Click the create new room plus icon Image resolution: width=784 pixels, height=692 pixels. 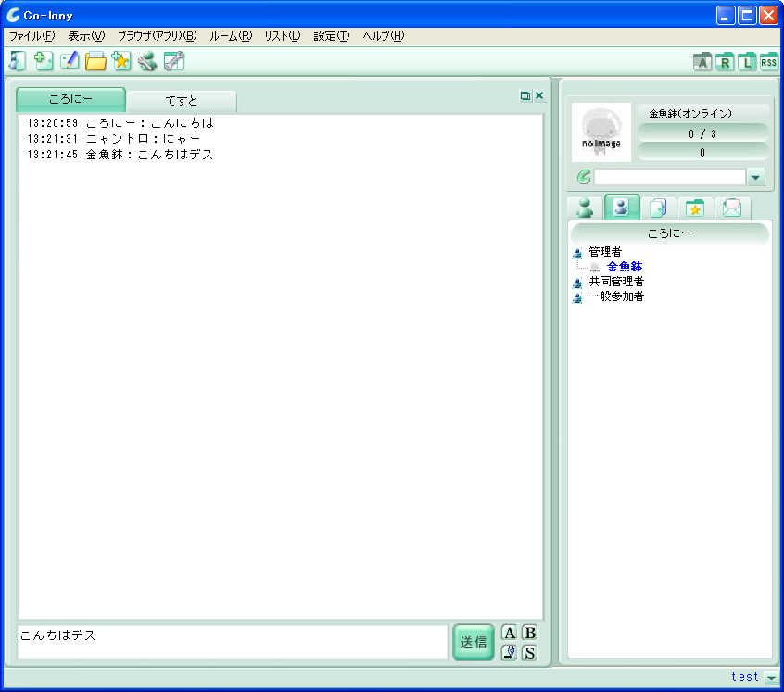44,61
